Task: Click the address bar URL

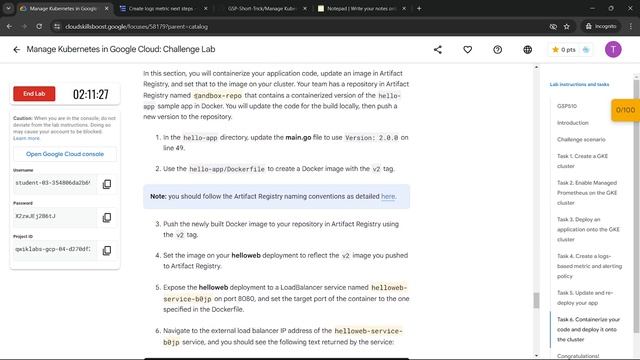Action: 136,27
